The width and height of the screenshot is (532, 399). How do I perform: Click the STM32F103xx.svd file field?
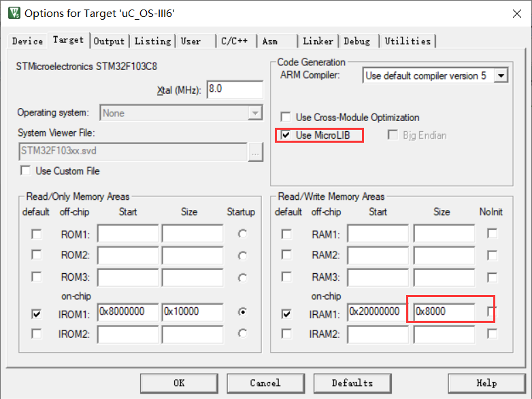(133, 152)
